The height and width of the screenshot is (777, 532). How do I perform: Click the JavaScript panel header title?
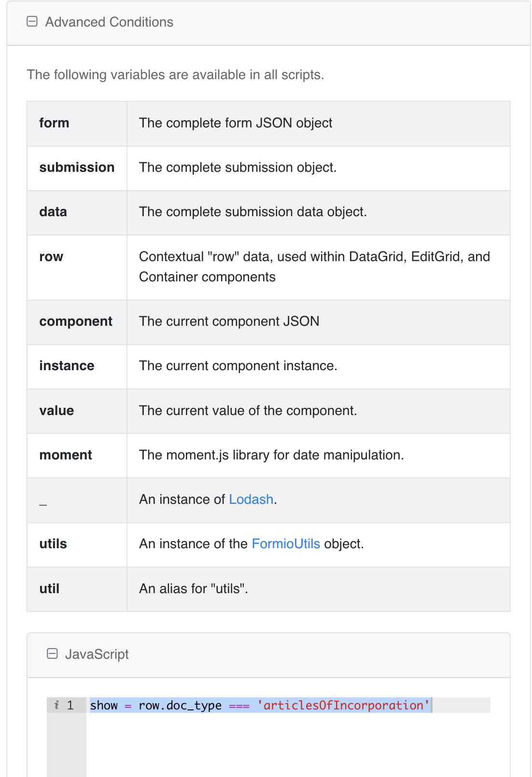click(97, 654)
